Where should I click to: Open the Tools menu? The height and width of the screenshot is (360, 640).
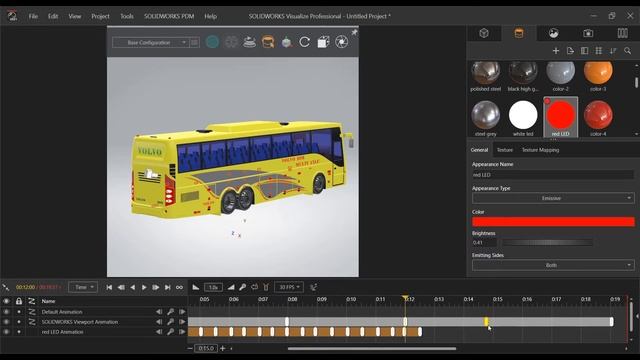[x=127, y=16]
